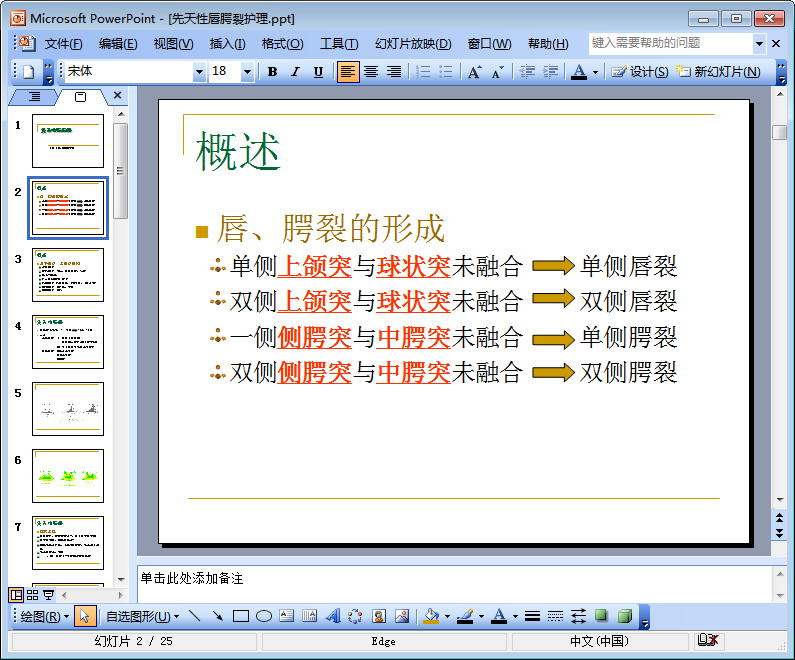Click Increase Font Size icon
The height and width of the screenshot is (660, 795).
[474, 72]
